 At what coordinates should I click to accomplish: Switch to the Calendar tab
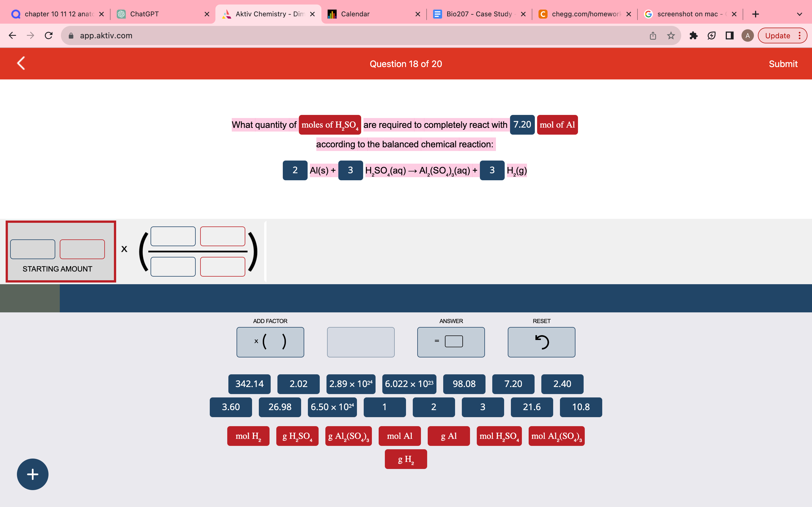[355, 14]
